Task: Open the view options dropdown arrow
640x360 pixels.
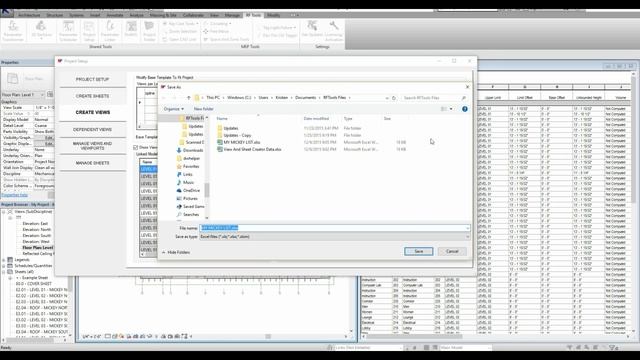Action: pyautogui.click(x=451, y=109)
